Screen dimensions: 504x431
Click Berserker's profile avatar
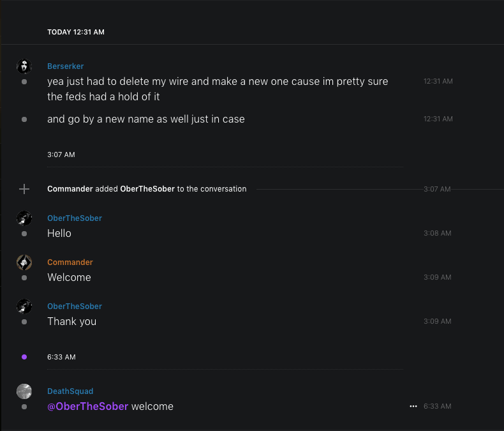(x=24, y=66)
